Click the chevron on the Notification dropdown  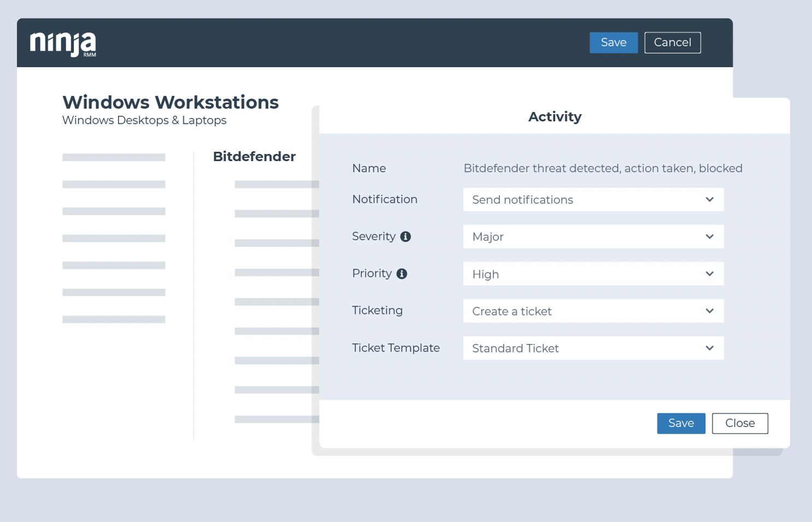coord(710,199)
